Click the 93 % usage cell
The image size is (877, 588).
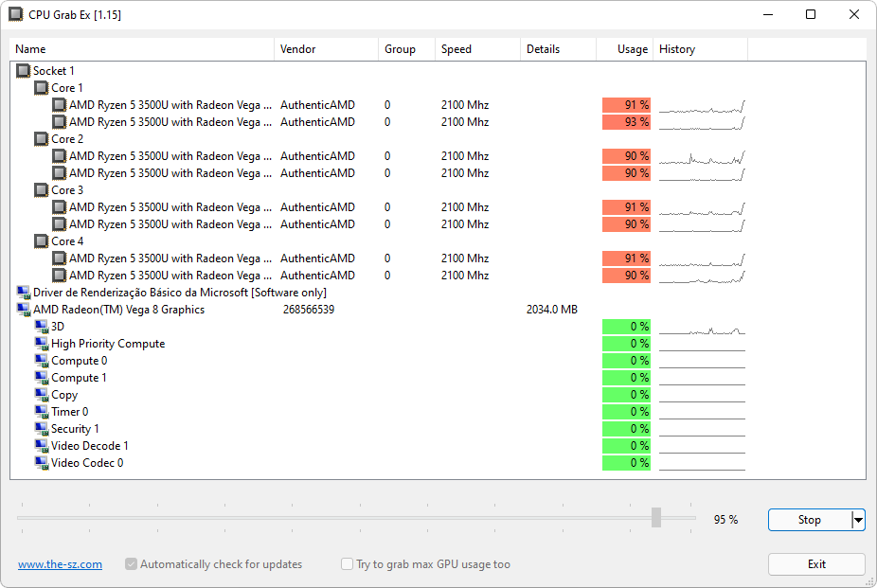626,122
